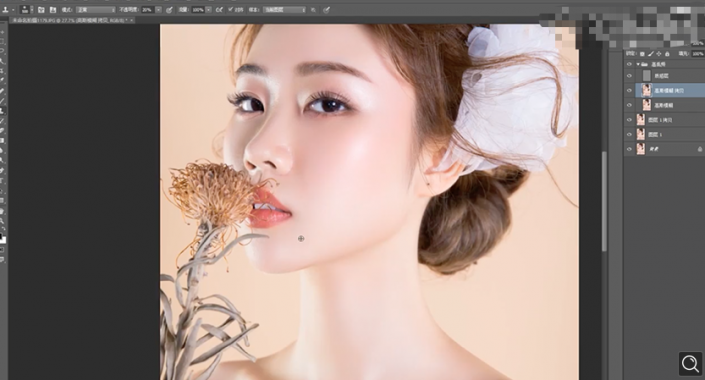Select the Pen tool
705x380 pixels.
tap(3, 171)
